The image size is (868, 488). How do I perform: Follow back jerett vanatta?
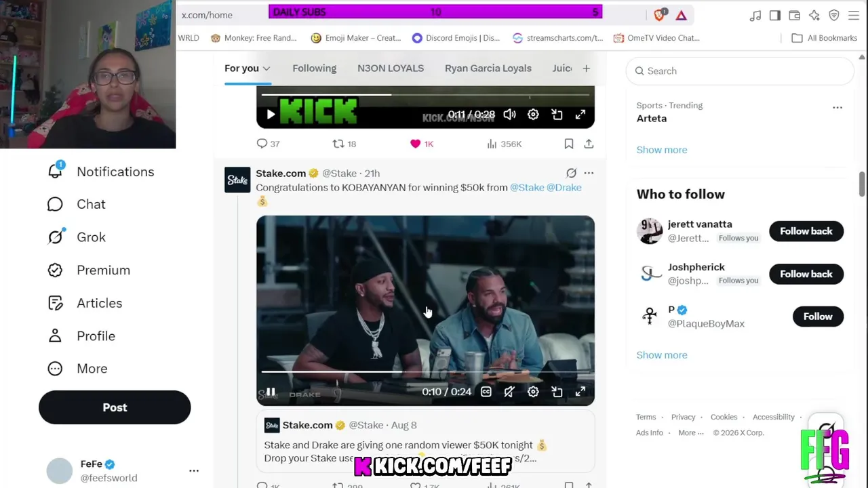click(x=806, y=231)
